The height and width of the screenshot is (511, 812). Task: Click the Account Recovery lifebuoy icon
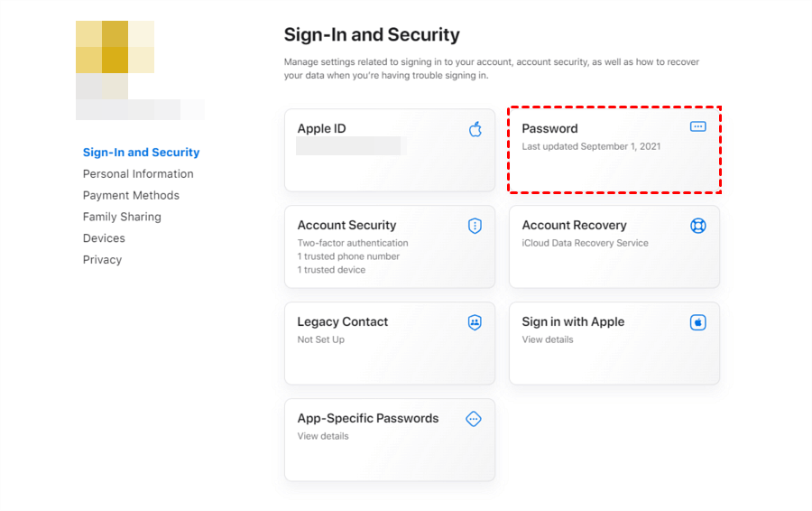click(697, 226)
